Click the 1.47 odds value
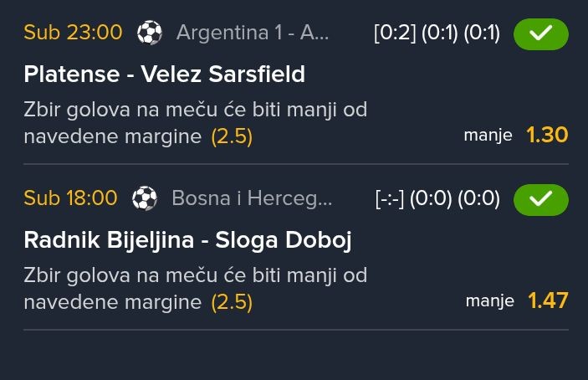The image size is (588, 380). pyautogui.click(x=548, y=300)
